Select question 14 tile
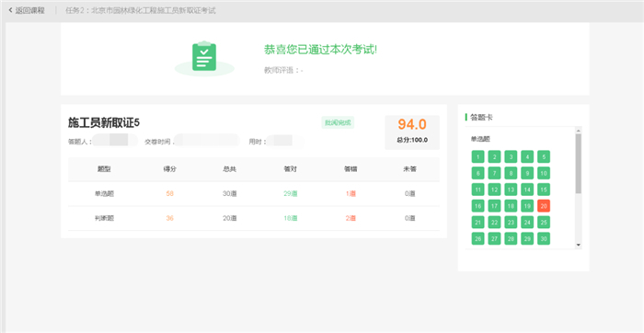Image resolution: width=644 pixels, height=333 pixels. pos(527,189)
